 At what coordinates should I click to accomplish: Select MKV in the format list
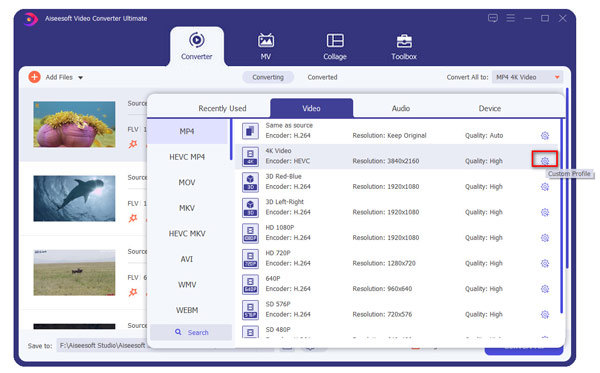[x=187, y=208]
